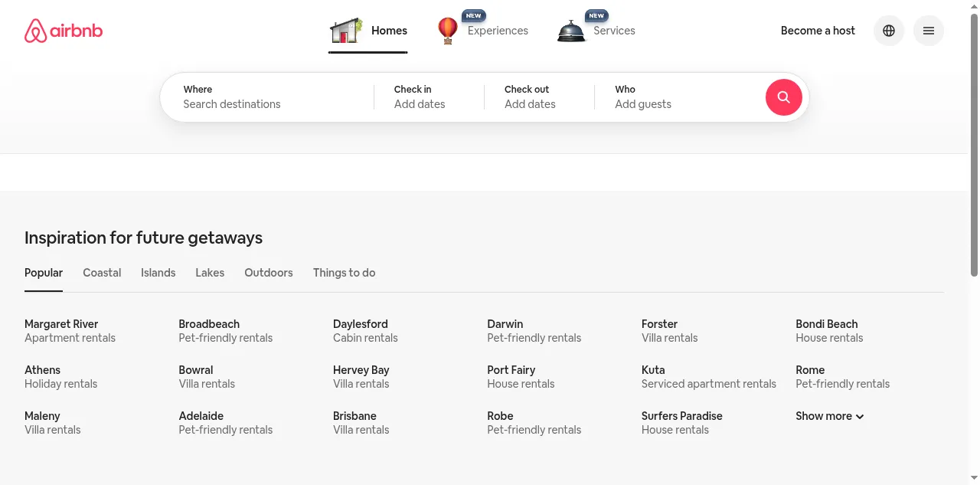Open the hamburger main menu
The width and height of the screenshot is (980, 485).
(x=929, y=31)
